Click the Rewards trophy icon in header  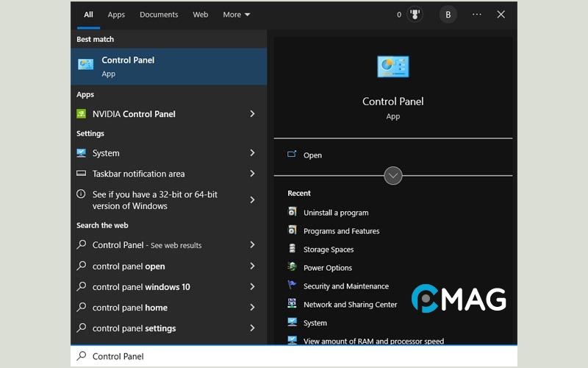pos(415,15)
